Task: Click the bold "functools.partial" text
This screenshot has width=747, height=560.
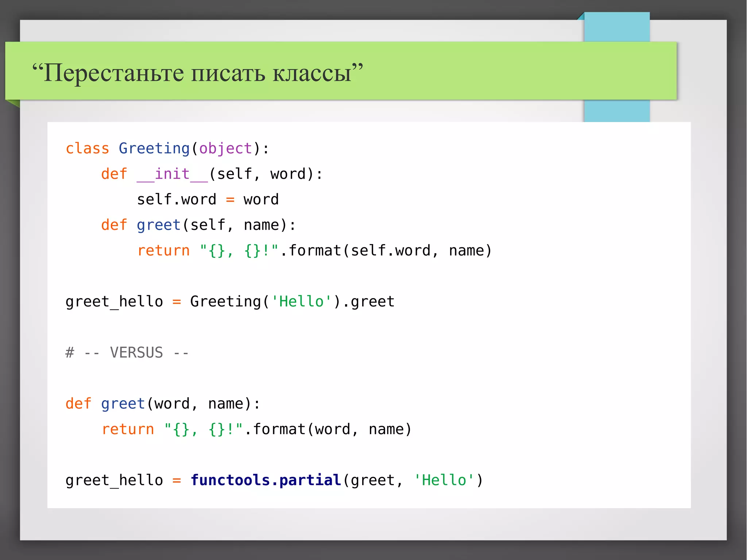Action: point(266,480)
